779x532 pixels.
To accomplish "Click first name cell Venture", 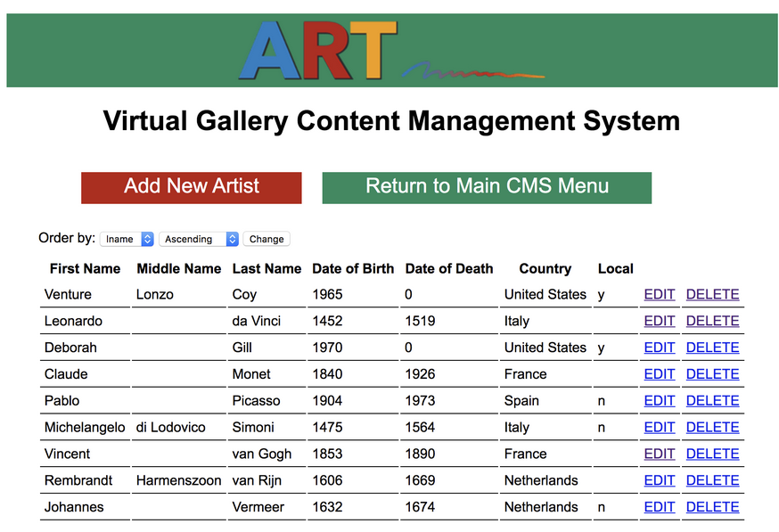I will (68, 295).
